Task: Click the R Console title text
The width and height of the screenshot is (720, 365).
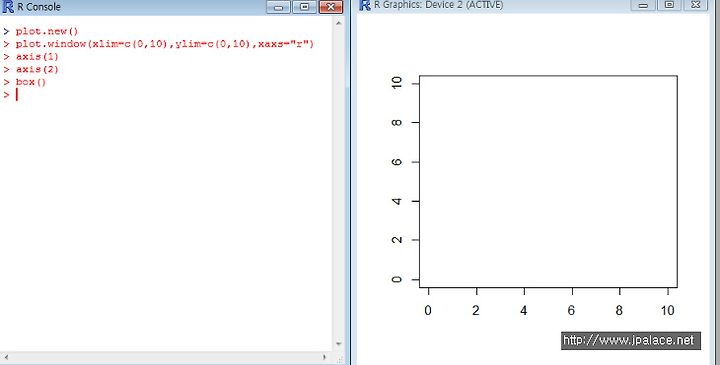Action: point(39,7)
